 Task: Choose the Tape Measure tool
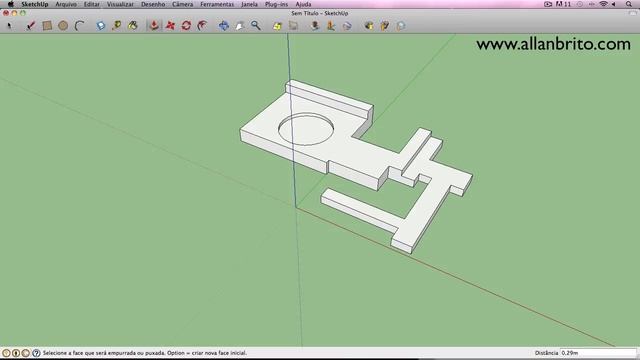click(x=116, y=26)
